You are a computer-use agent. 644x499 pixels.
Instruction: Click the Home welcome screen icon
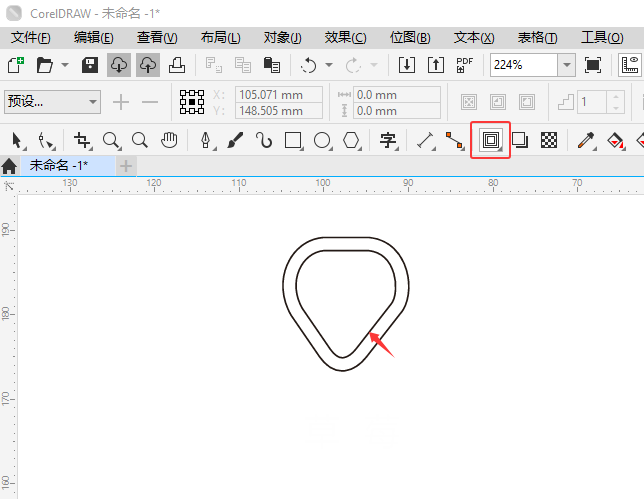click(x=9, y=166)
